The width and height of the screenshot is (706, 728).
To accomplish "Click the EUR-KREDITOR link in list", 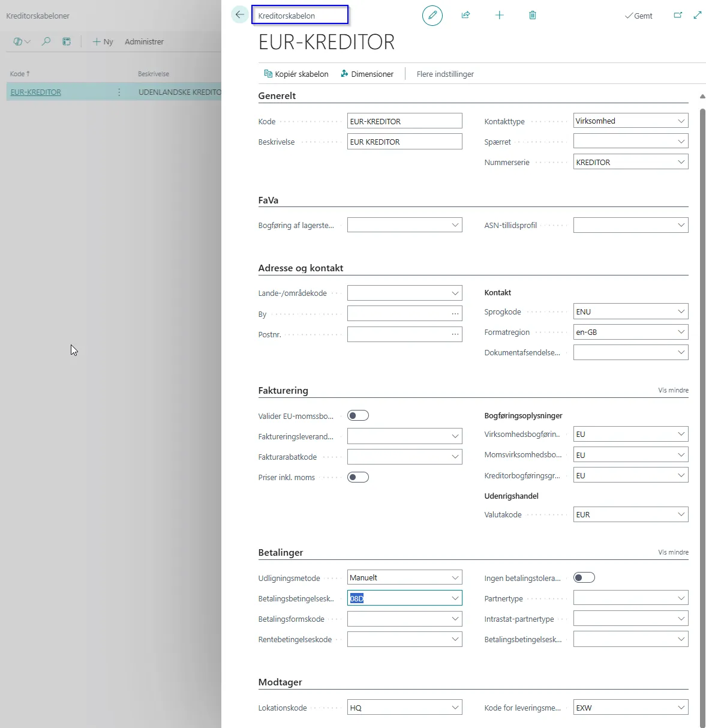I will tap(36, 92).
